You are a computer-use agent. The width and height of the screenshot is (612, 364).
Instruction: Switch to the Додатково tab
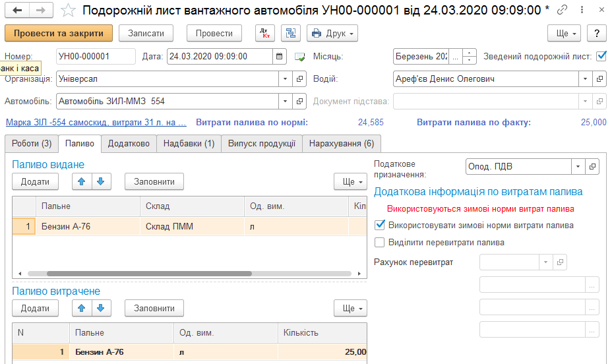tap(129, 144)
